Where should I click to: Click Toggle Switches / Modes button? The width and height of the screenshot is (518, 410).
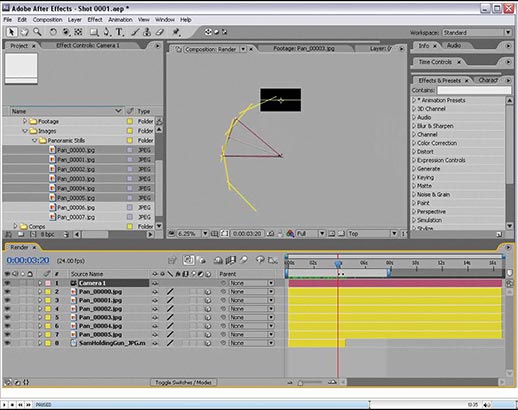coord(183,382)
